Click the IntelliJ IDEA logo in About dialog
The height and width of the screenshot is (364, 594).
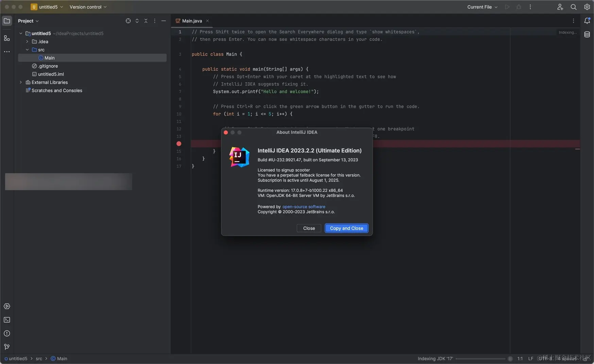pos(239,157)
